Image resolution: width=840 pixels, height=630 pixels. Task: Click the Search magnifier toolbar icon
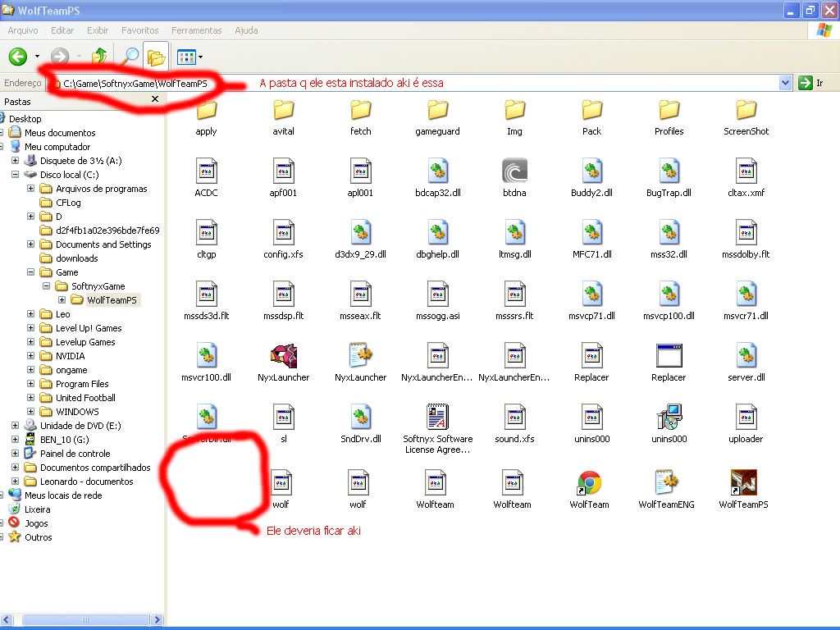(x=130, y=57)
